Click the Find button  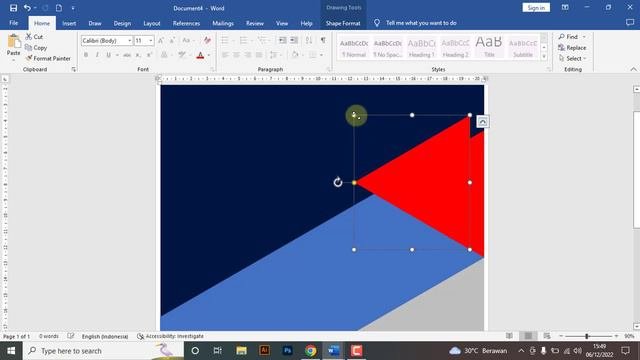[572, 37]
